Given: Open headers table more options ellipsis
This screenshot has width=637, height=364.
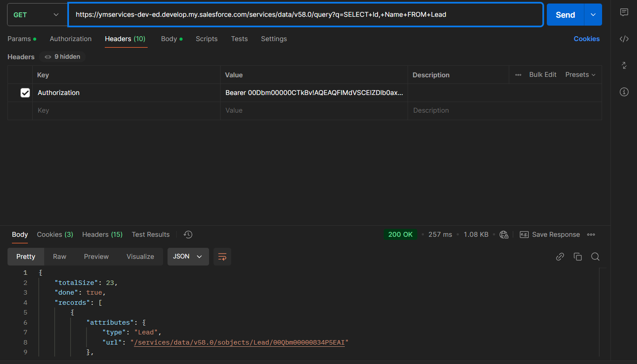Looking at the screenshot, I should pyautogui.click(x=518, y=75).
